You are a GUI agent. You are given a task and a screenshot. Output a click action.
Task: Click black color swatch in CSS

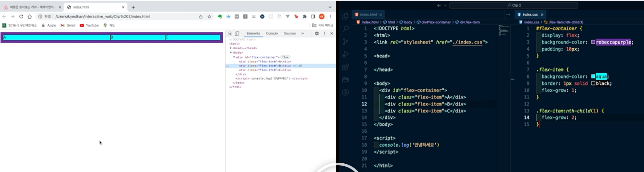pyautogui.click(x=593, y=83)
